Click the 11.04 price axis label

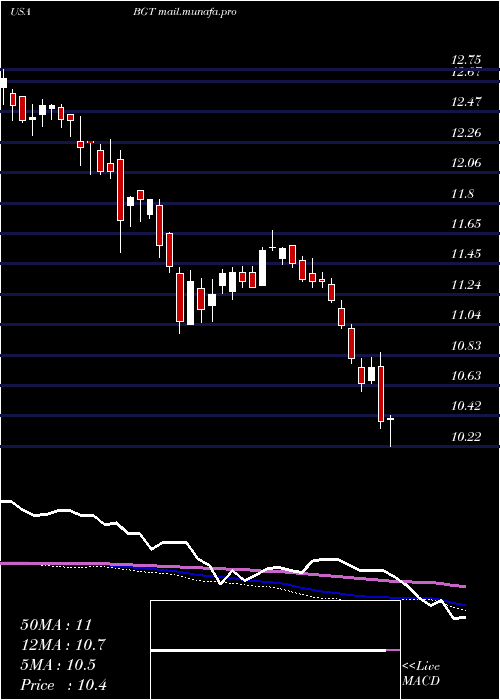[x=466, y=315]
